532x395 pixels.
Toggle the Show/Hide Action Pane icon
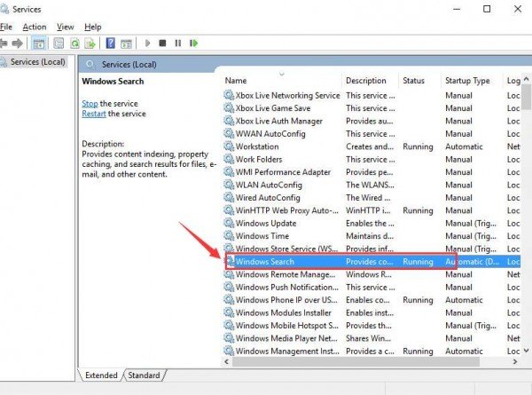tap(126, 43)
